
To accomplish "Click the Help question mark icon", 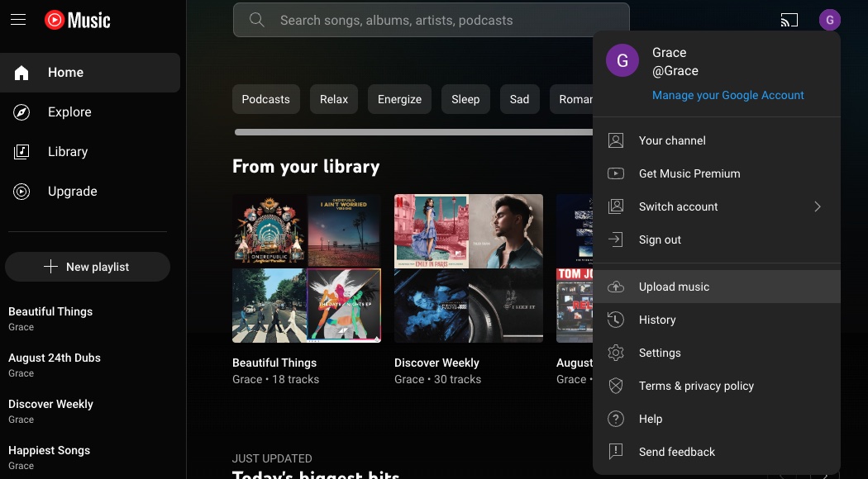I will tap(616, 419).
